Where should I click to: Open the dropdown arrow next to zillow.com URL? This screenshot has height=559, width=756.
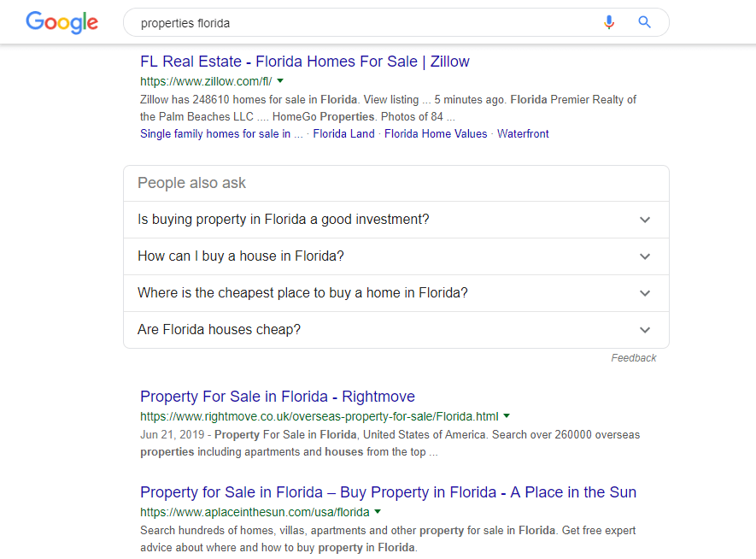pos(280,80)
